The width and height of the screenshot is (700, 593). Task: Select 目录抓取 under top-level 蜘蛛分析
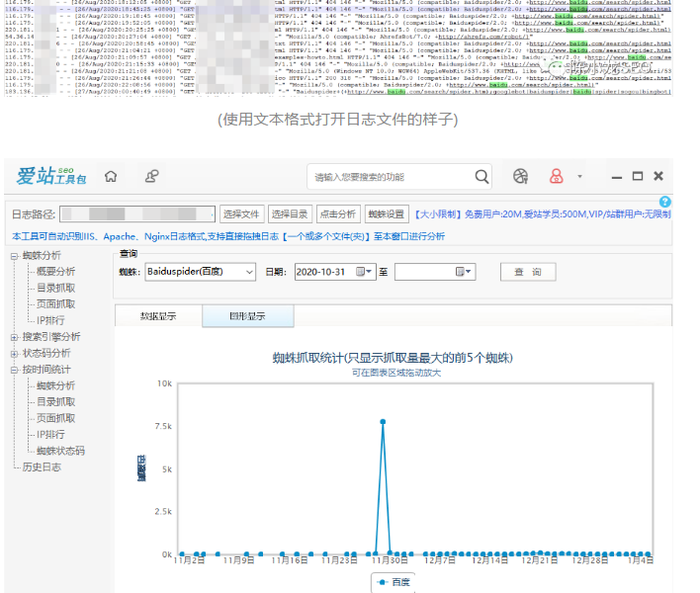click(55, 288)
